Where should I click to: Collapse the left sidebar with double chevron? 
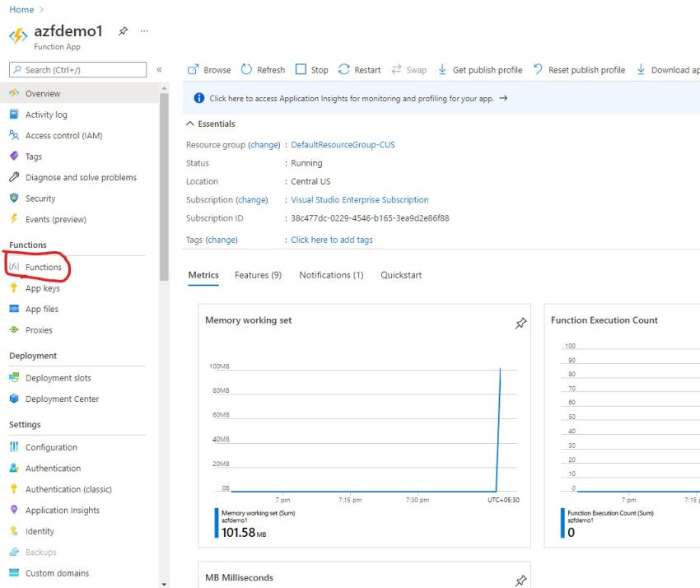[x=161, y=70]
